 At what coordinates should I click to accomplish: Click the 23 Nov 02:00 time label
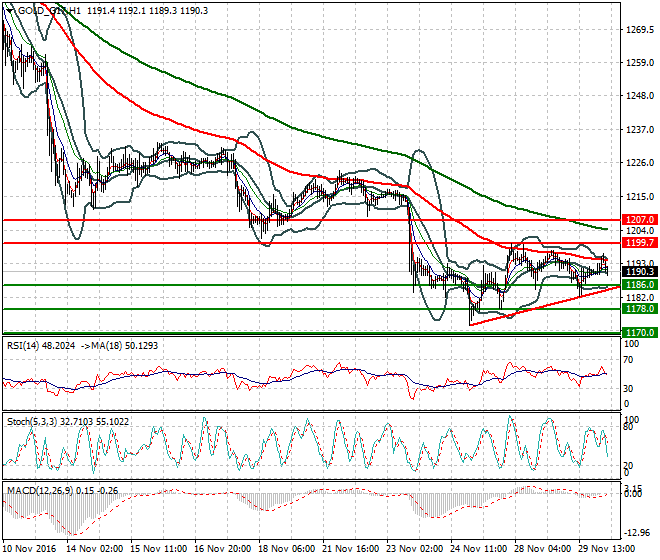click(415, 549)
